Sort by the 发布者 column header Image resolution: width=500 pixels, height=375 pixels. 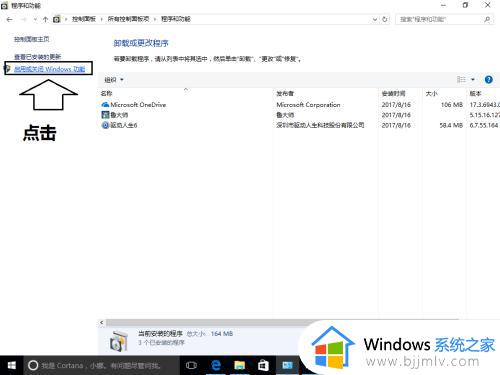285,94
